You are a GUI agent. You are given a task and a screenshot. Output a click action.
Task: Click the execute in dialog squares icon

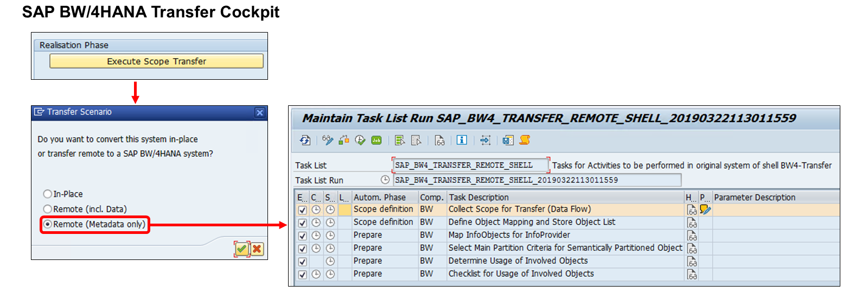click(x=343, y=141)
